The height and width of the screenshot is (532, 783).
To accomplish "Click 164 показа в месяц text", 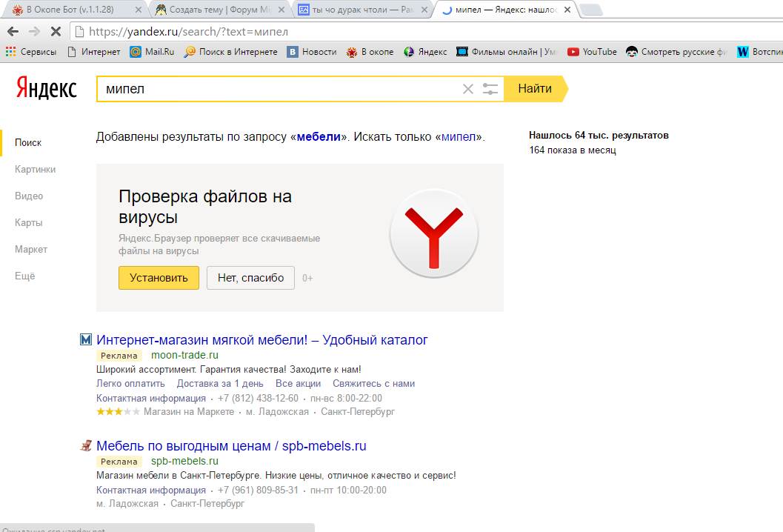I will coord(573,150).
